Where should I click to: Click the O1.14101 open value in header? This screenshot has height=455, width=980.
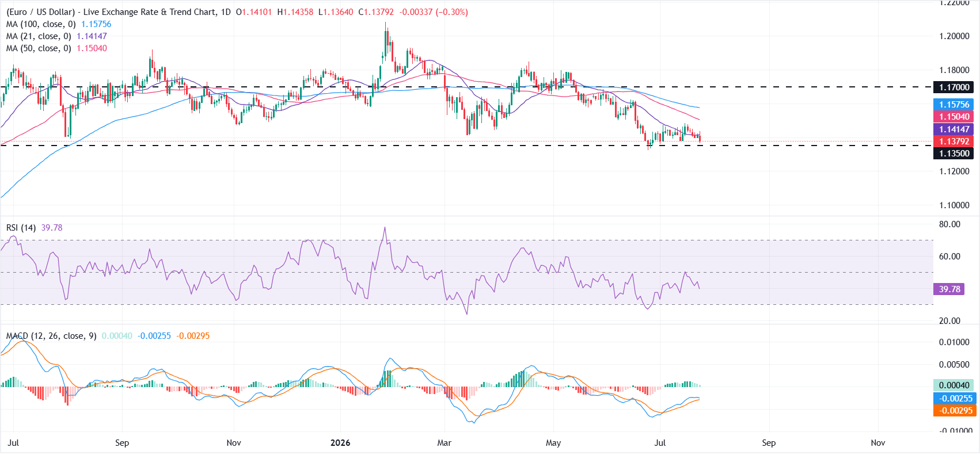tap(254, 12)
